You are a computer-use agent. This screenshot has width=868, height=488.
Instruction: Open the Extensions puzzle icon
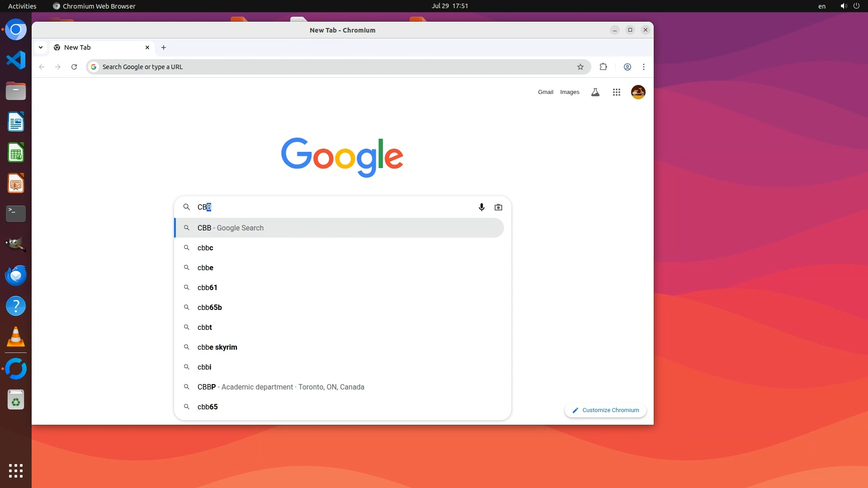603,67
